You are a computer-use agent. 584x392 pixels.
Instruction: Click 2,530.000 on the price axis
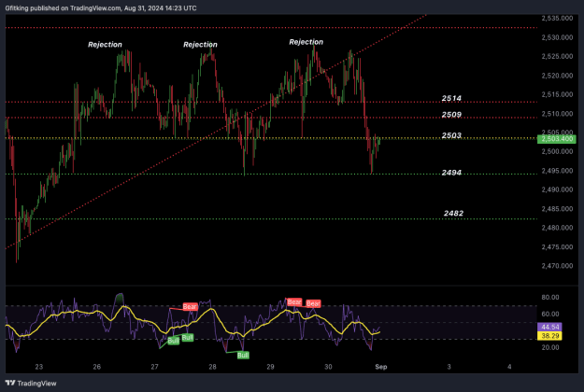(x=557, y=37)
